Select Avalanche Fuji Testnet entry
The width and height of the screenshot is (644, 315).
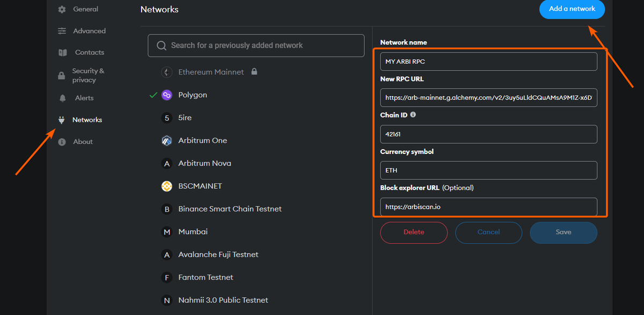218,254
